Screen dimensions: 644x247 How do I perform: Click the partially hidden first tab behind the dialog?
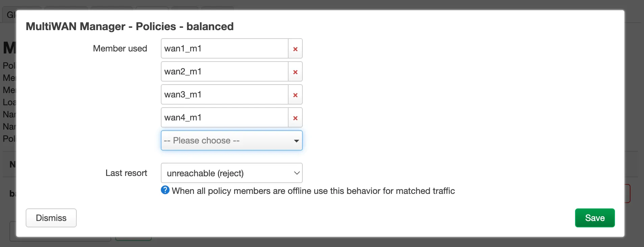9,15
